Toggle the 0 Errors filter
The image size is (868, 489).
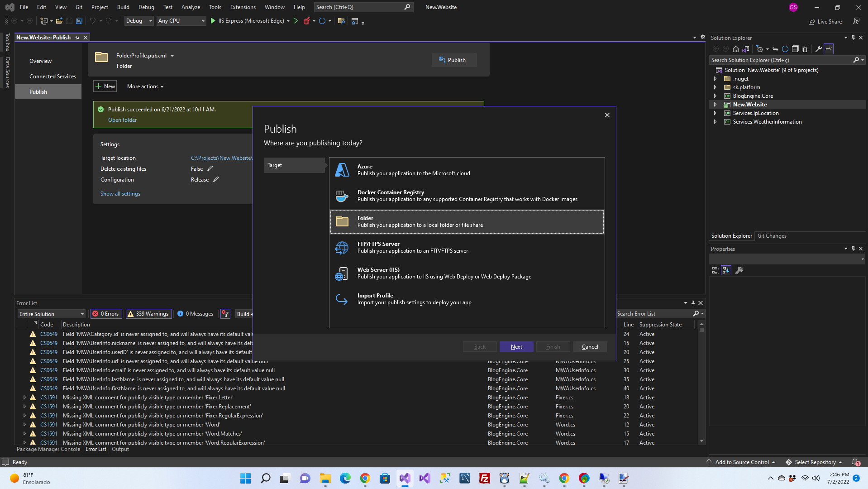(x=106, y=314)
